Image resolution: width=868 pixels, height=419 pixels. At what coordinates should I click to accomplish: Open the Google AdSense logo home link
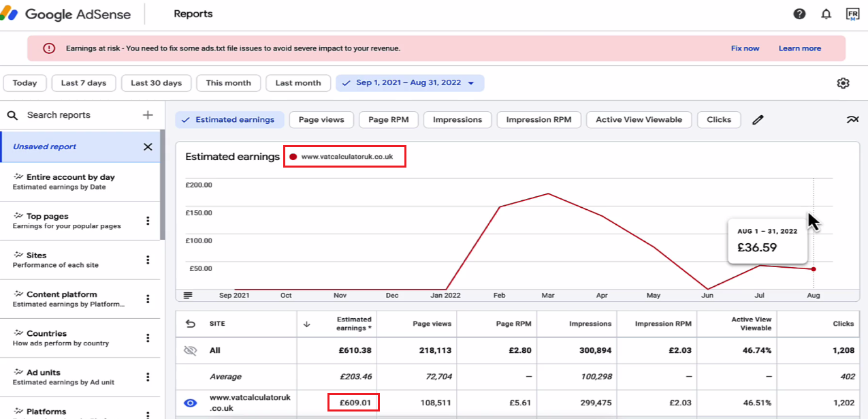pyautogui.click(x=65, y=14)
